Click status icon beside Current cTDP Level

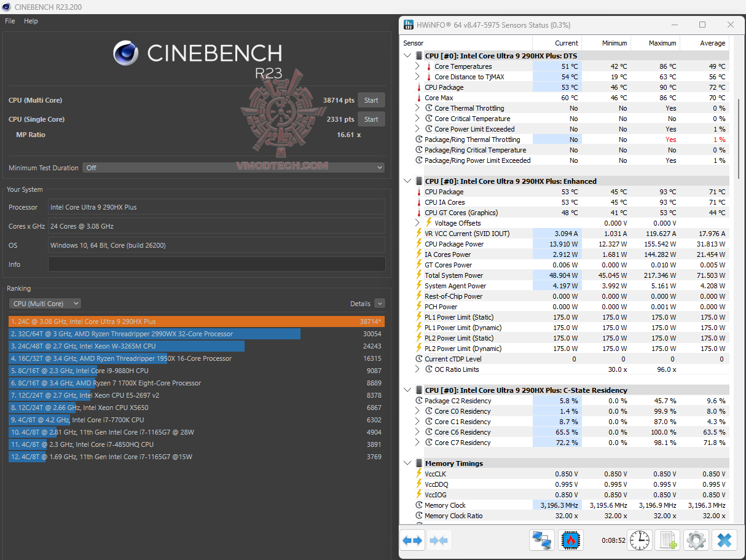(419, 359)
